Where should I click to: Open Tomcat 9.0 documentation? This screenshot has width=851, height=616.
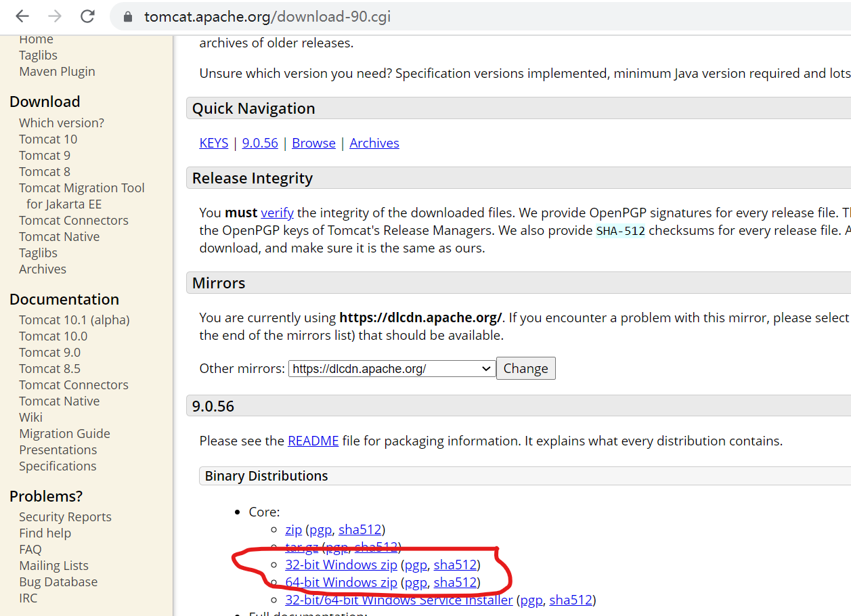pos(49,352)
